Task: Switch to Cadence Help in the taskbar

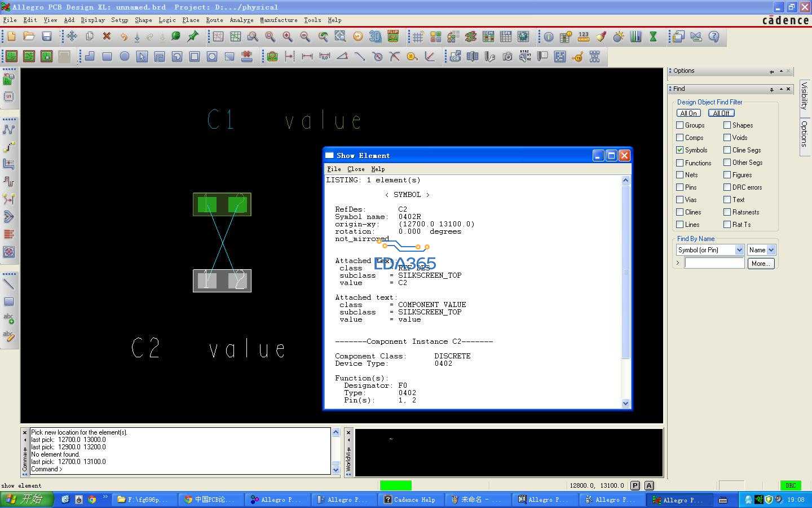Action: tap(411, 500)
